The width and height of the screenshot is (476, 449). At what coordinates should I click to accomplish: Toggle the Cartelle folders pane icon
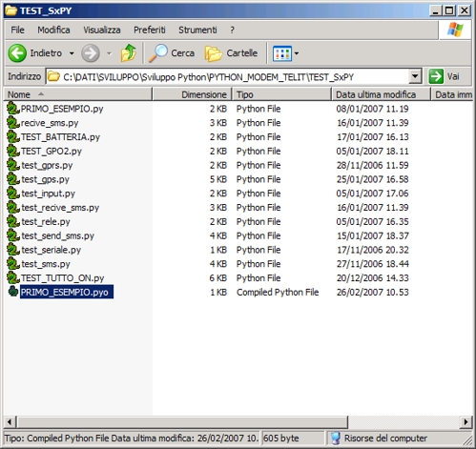pos(214,53)
